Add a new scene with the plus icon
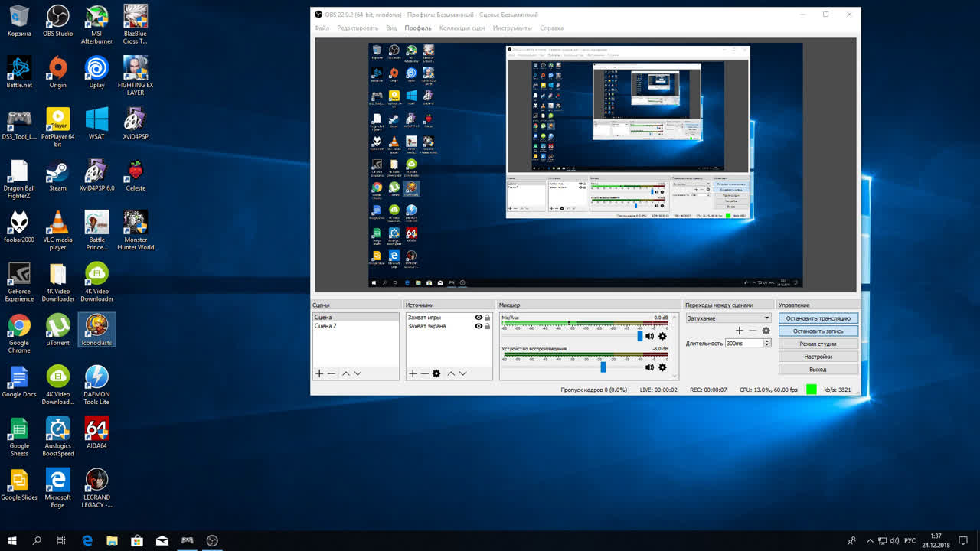Viewport: 980px width, 551px height. (319, 373)
